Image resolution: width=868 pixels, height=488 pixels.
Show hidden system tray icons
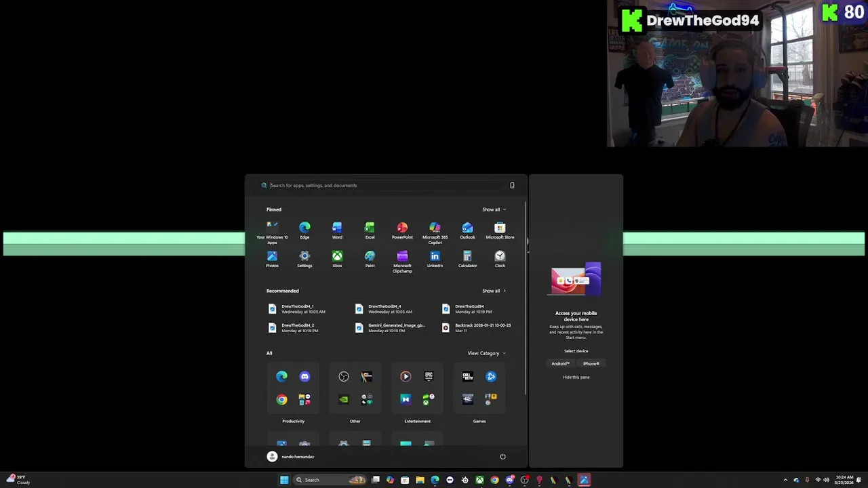[786, 480]
